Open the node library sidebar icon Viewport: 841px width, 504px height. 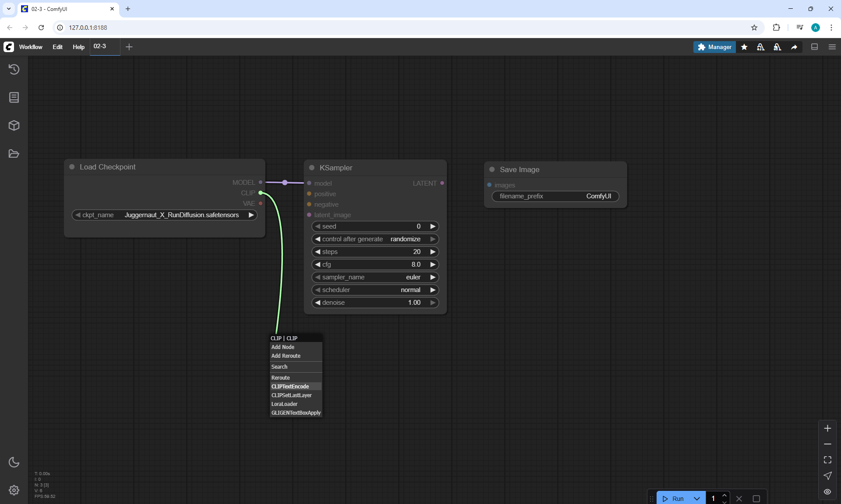14,97
